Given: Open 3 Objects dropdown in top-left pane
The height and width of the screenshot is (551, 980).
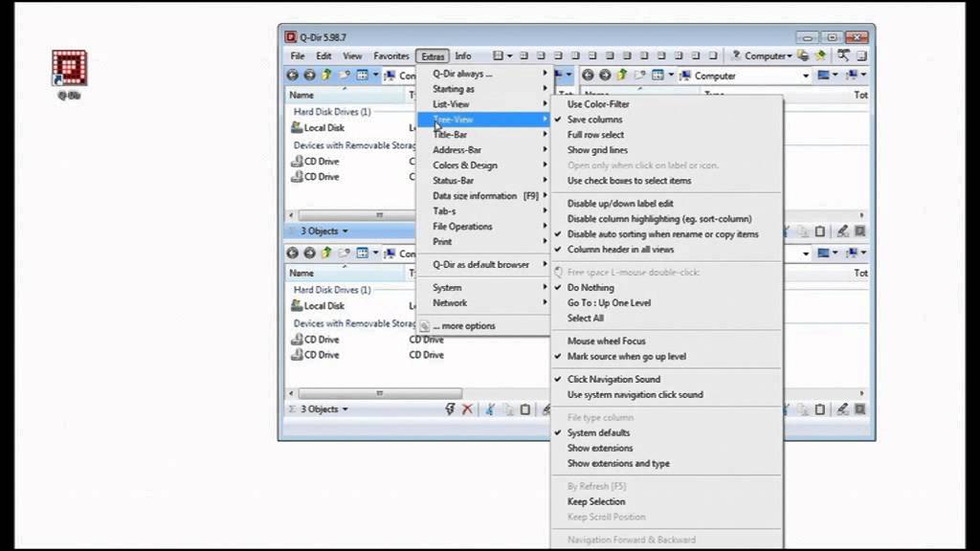Looking at the screenshot, I should [x=323, y=231].
